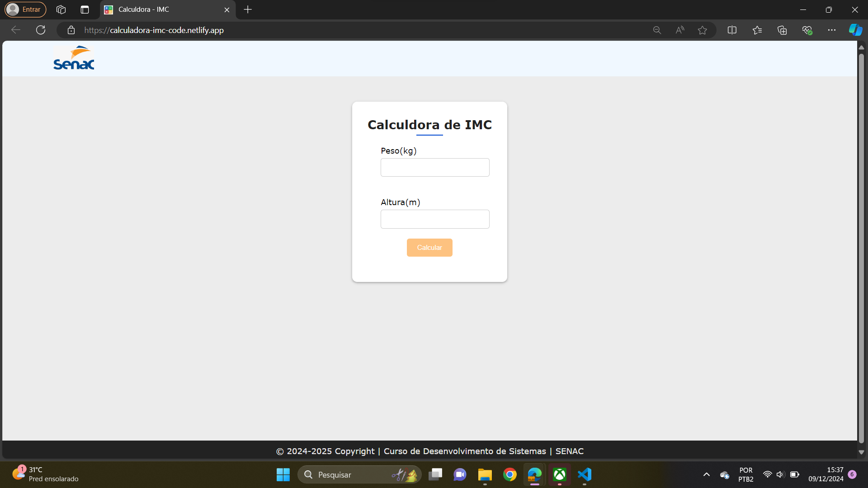Open the Collections icon
This screenshot has width=868, height=488.
782,30
